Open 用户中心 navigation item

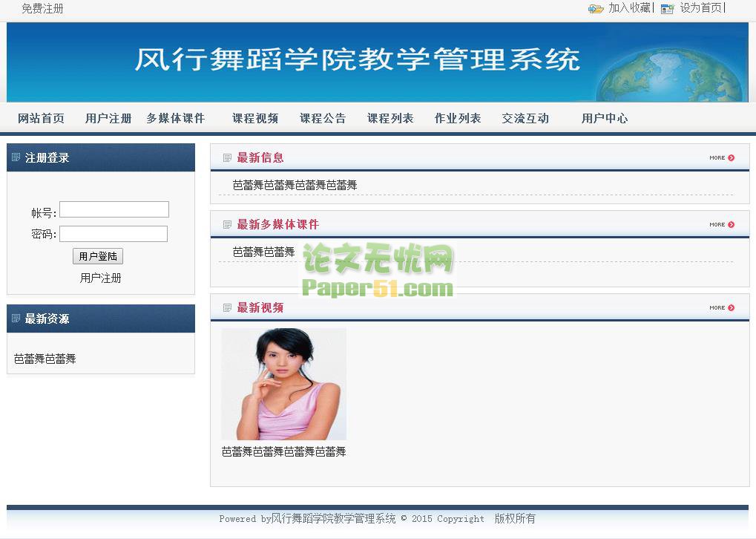(605, 118)
